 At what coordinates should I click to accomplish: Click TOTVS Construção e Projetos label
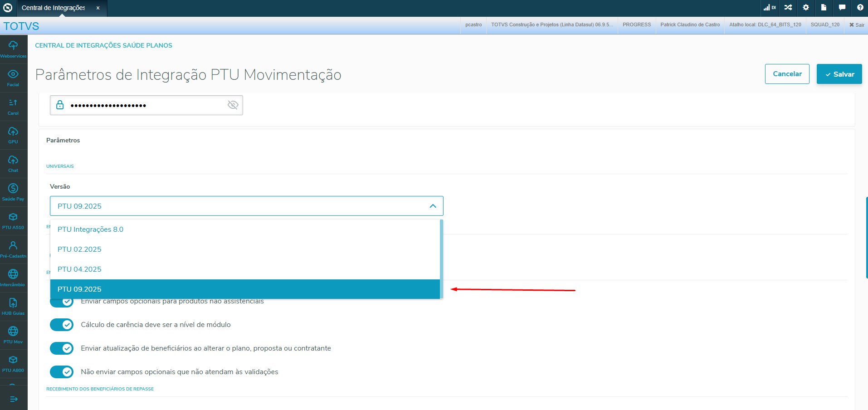click(x=552, y=25)
